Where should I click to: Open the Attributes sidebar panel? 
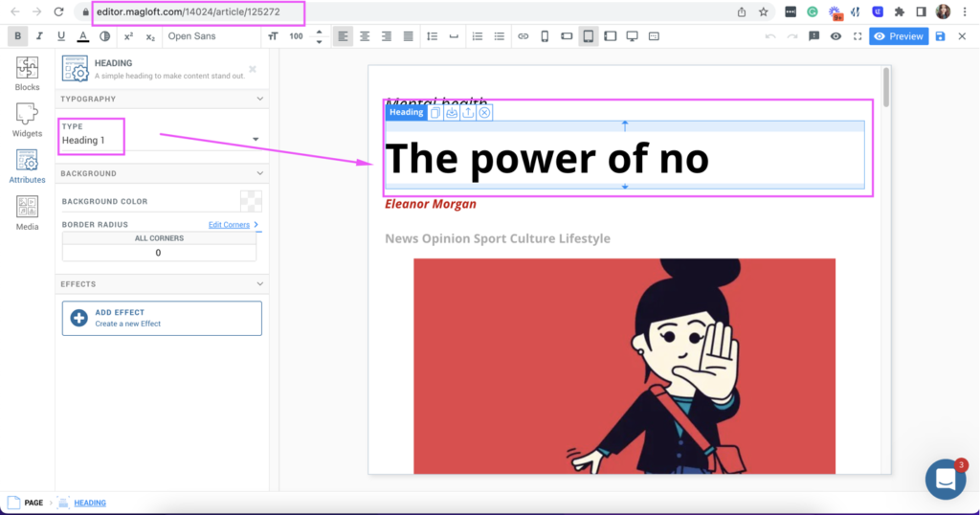coord(27,167)
